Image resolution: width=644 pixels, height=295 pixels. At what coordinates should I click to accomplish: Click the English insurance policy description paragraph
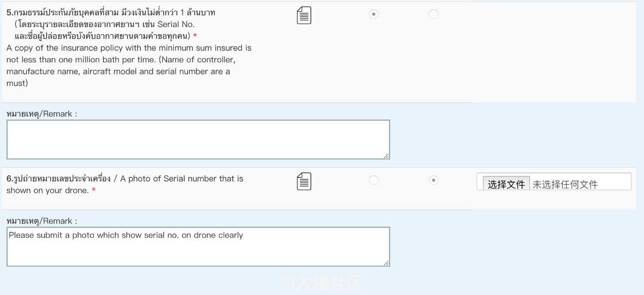click(129, 65)
